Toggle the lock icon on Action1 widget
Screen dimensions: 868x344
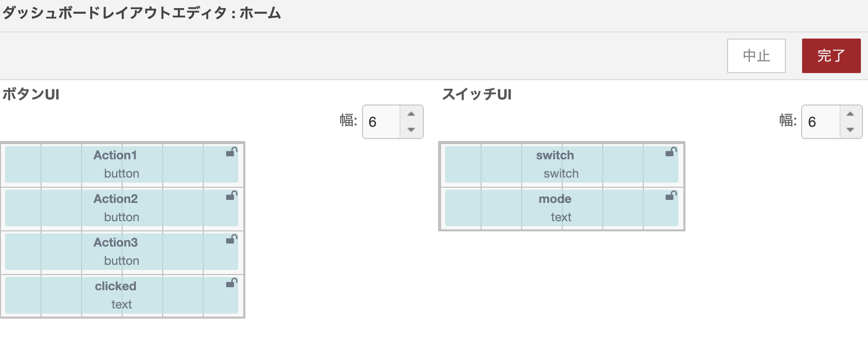[x=232, y=152]
